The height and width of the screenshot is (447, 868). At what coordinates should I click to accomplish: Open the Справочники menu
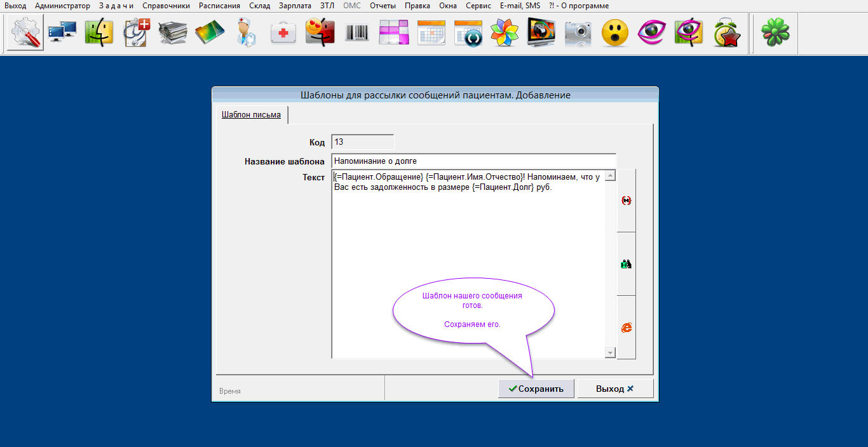click(166, 6)
